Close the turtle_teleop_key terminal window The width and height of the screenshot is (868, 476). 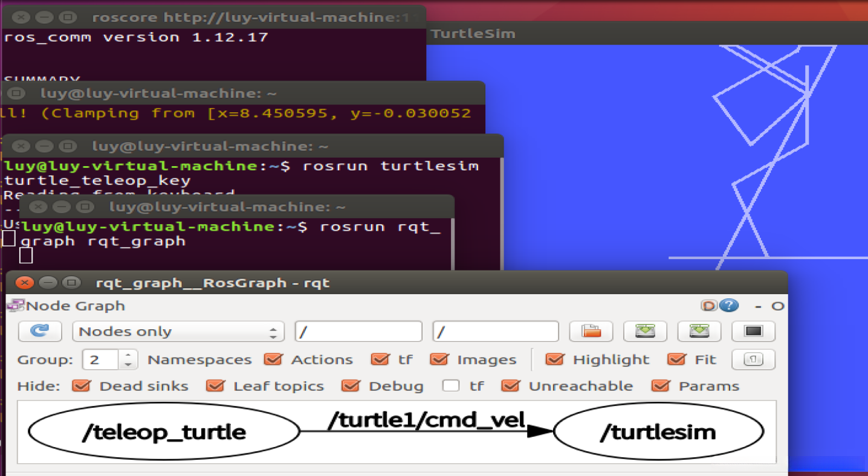click(x=21, y=146)
